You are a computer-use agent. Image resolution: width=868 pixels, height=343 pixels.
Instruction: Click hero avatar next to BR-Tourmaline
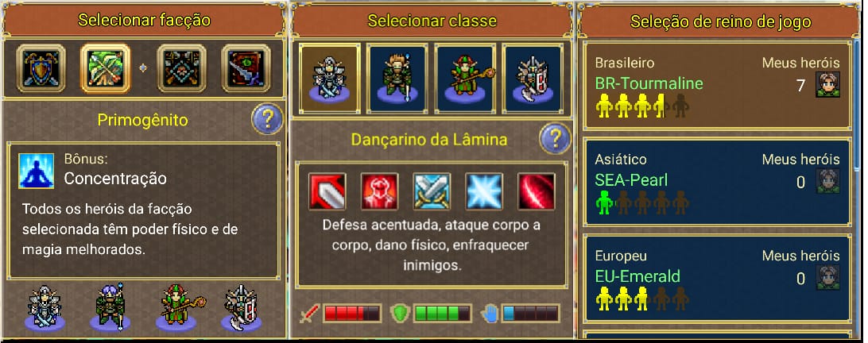[x=827, y=85]
